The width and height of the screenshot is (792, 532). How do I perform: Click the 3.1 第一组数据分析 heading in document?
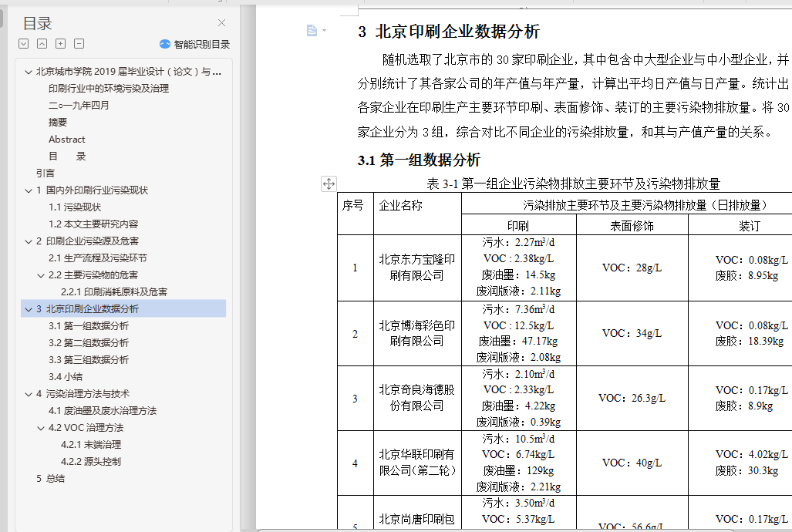[419, 160]
